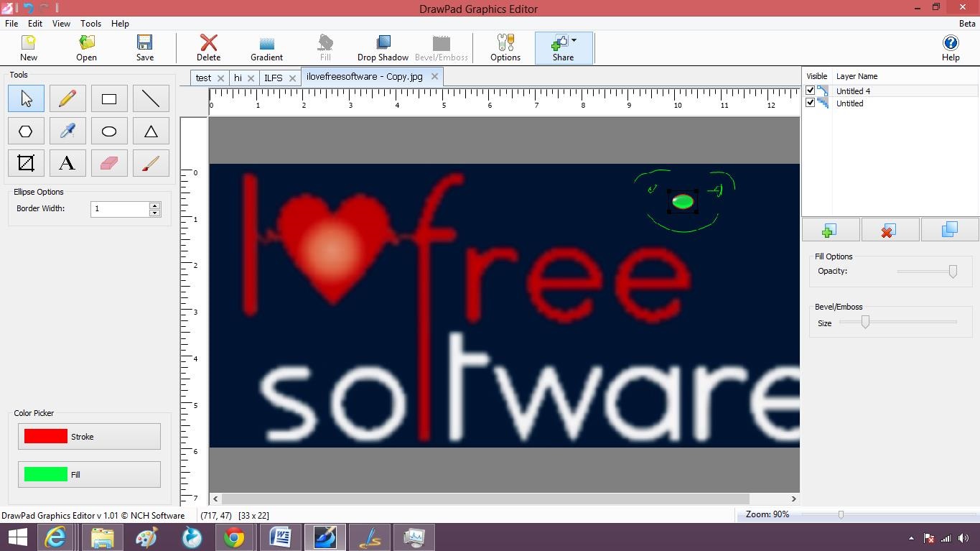This screenshot has height=551, width=980.
Task: Undo using the title bar arrow
Action: tap(29, 8)
